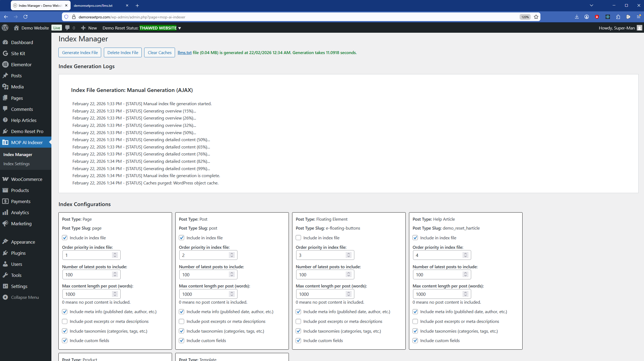Open Index Settings submenu item
Image resolution: width=644 pixels, height=361 pixels.
[x=16, y=164]
